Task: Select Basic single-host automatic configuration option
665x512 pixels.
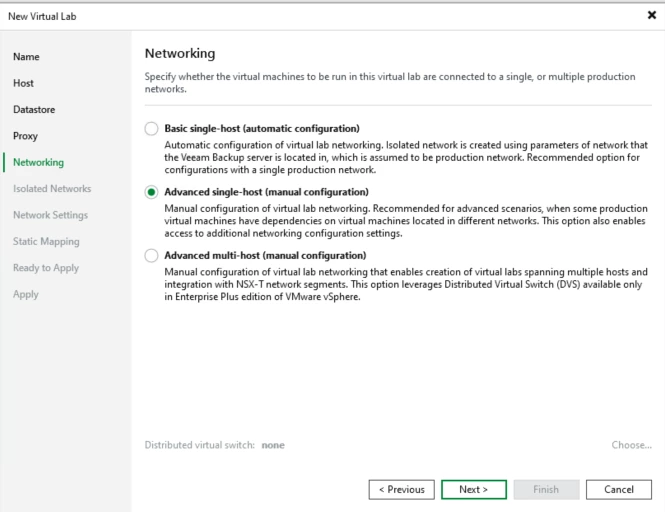Action: click(x=152, y=128)
